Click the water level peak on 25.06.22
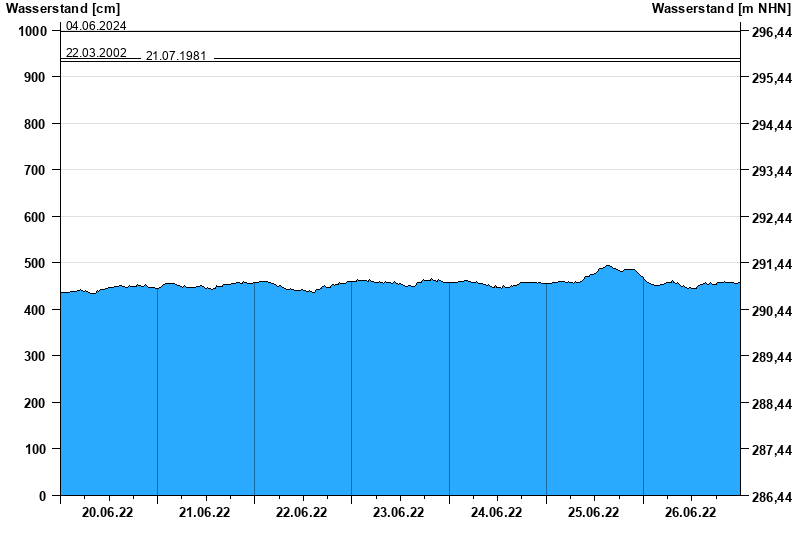800x550 pixels. tap(608, 266)
